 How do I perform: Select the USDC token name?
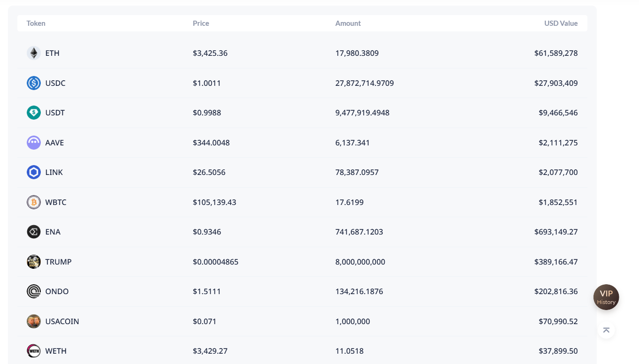point(55,83)
